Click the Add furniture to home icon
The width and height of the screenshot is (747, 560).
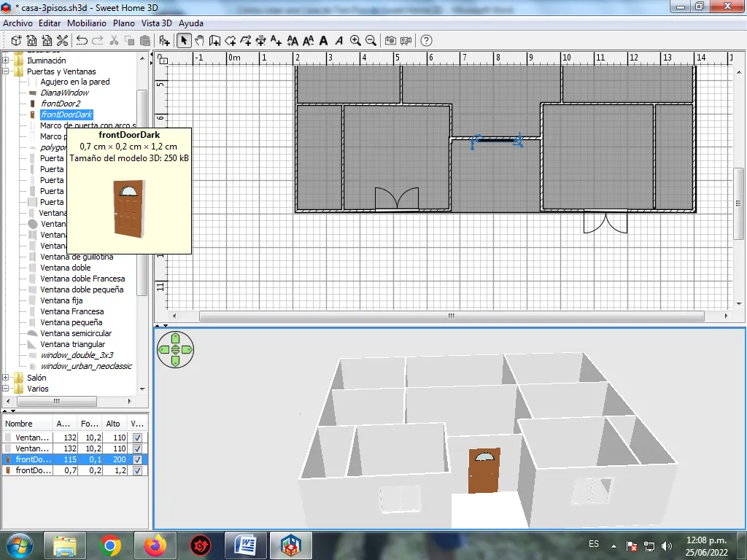(164, 41)
